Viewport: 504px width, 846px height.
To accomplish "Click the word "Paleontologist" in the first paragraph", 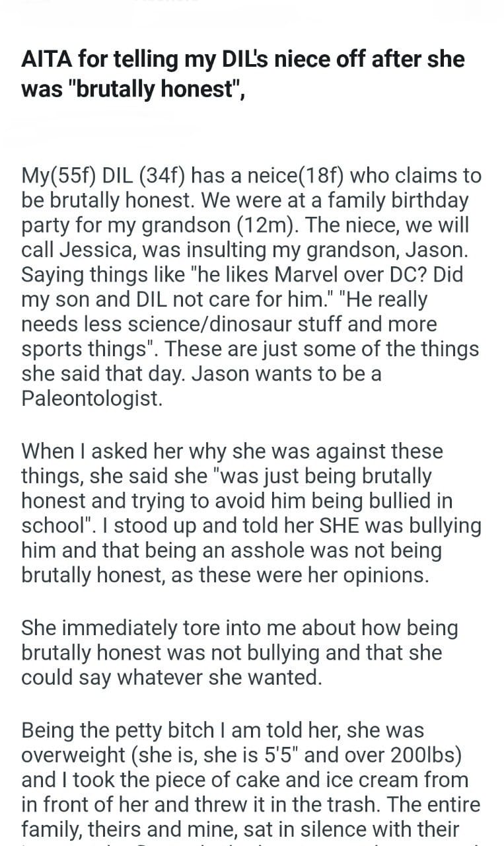I will 91,399.
